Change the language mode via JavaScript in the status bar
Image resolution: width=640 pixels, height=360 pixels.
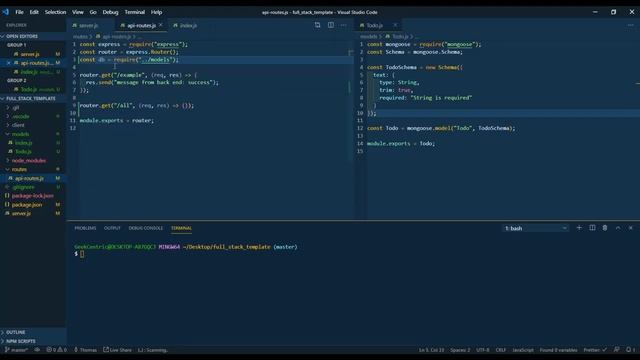click(523, 350)
